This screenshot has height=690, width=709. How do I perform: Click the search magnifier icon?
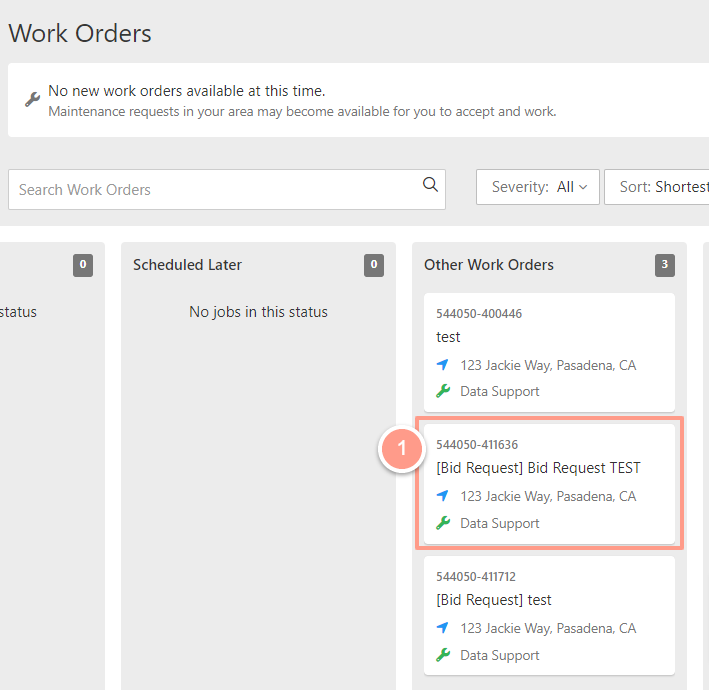(430, 184)
